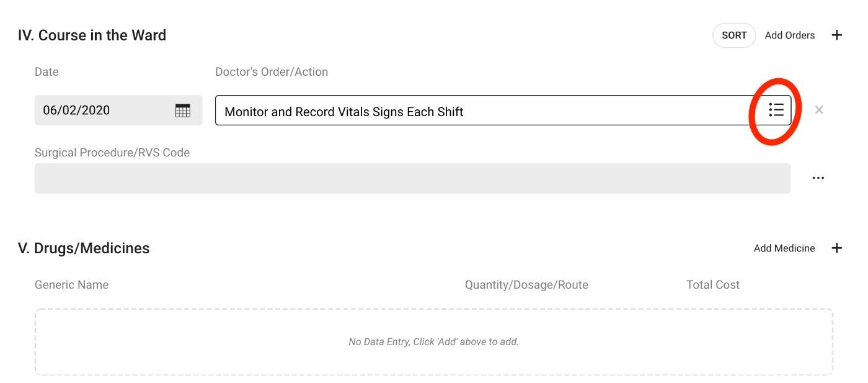Click the IV. Course in the Ward heading

click(x=92, y=35)
